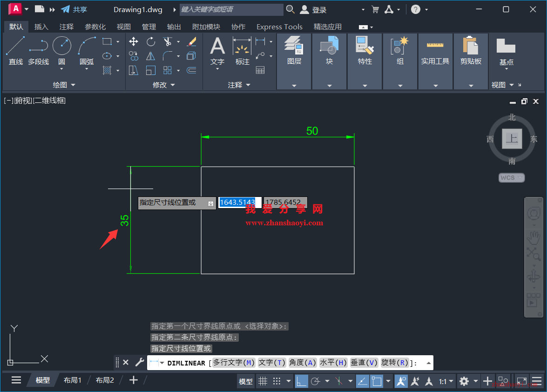
Task: Select the Line (直线) drawing tool
Action: coord(15,50)
